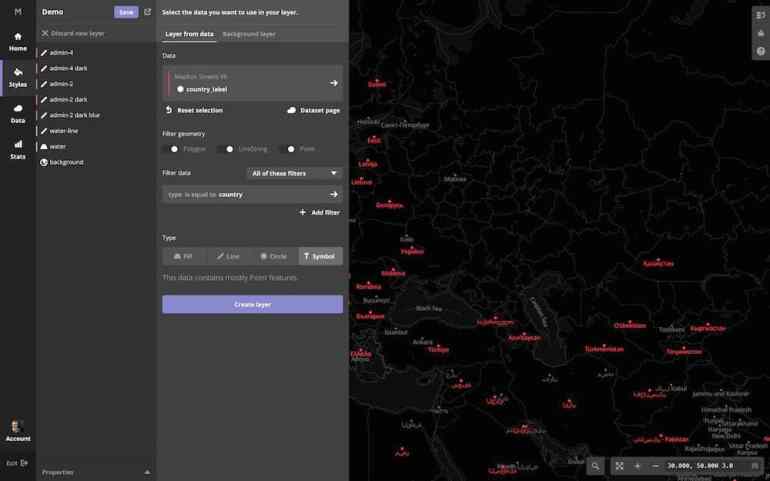
Task: Click the middle icon in the map's right toolbar
Action: click(x=761, y=33)
